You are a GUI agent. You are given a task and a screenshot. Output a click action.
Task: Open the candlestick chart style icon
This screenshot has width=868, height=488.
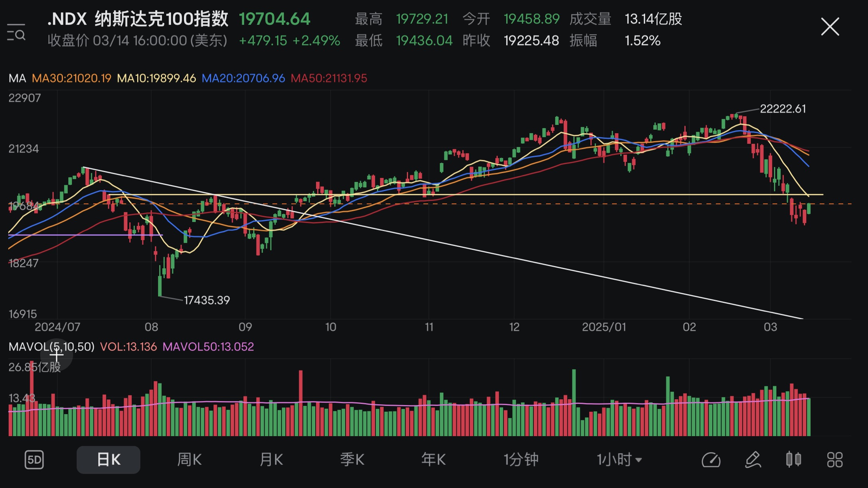pyautogui.click(x=793, y=459)
